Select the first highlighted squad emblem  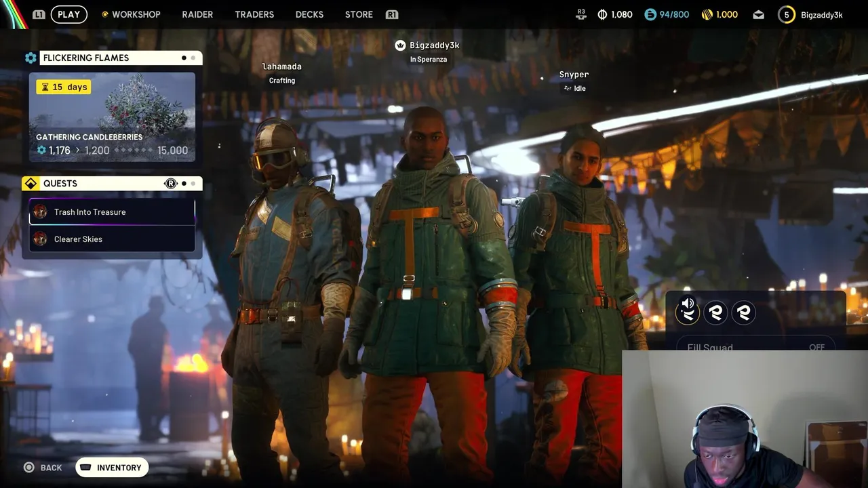coord(688,312)
